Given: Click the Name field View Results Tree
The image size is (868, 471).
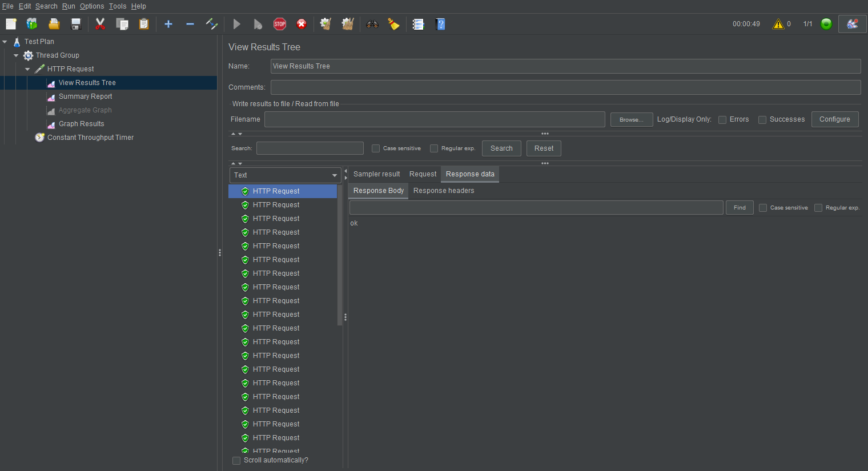Looking at the screenshot, I should pyautogui.click(x=565, y=66).
